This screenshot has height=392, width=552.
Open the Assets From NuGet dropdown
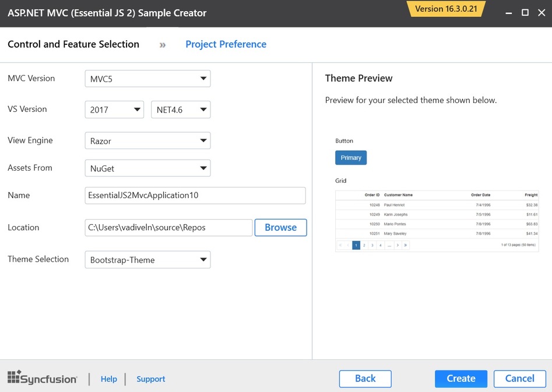(x=147, y=168)
